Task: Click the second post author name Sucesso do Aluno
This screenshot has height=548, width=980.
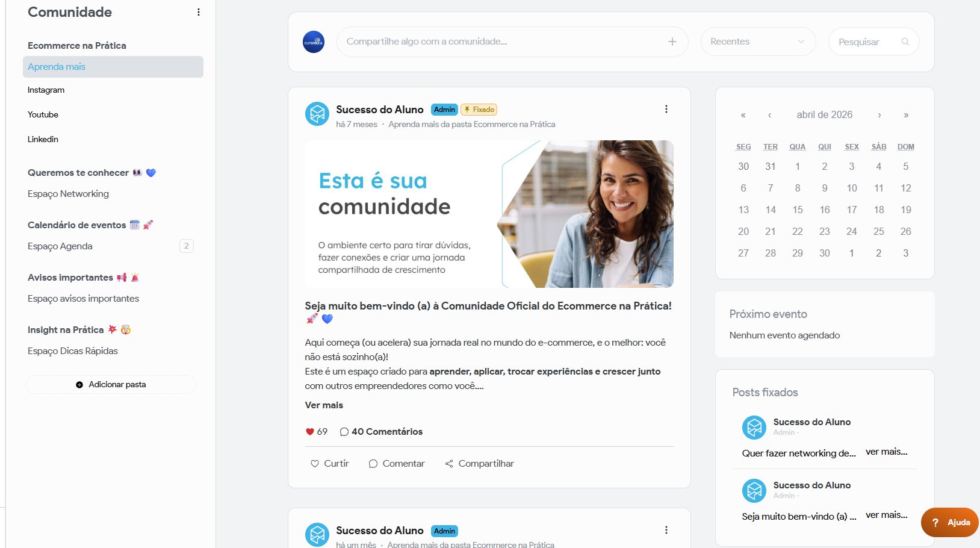Action: 380,531
